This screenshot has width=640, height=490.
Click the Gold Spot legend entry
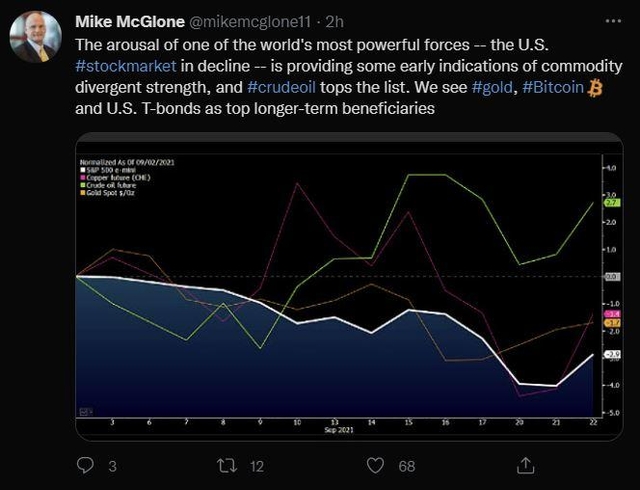(109, 191)
